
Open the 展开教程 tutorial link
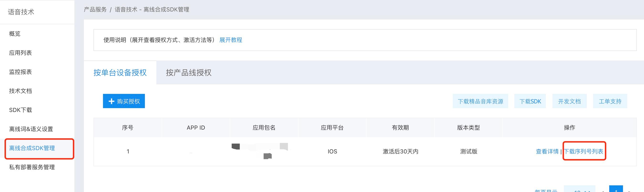[230, 40]
